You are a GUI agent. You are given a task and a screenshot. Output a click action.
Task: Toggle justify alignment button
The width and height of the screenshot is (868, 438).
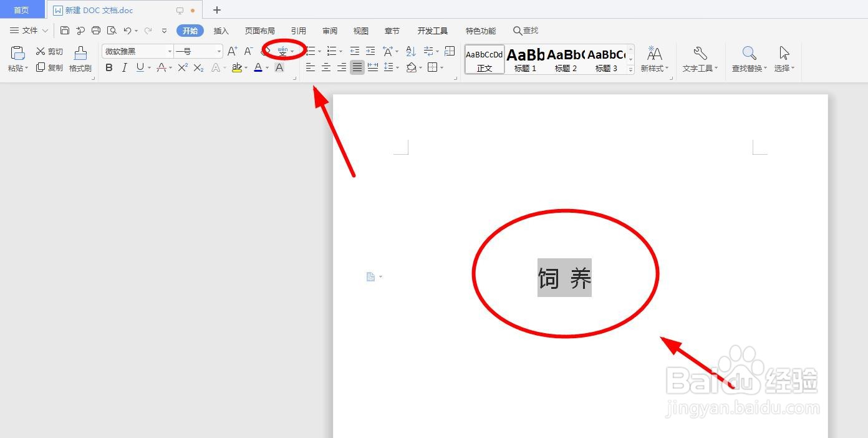(x=357, y=67)
